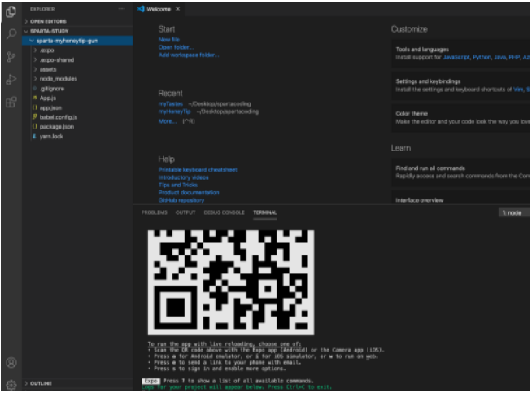Expand the .expo-shared folder
The image size is (532, 393).
pyautogui.click(x=78, y=59)
